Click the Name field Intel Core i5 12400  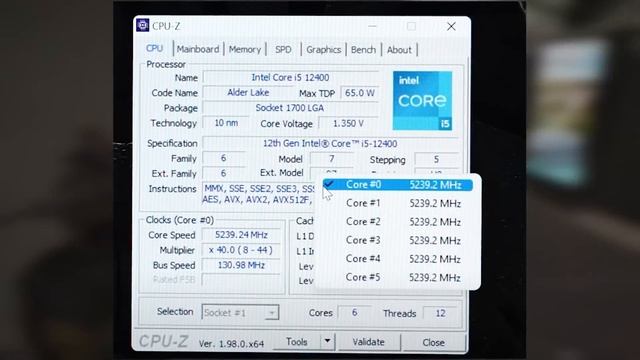point(290,78)
